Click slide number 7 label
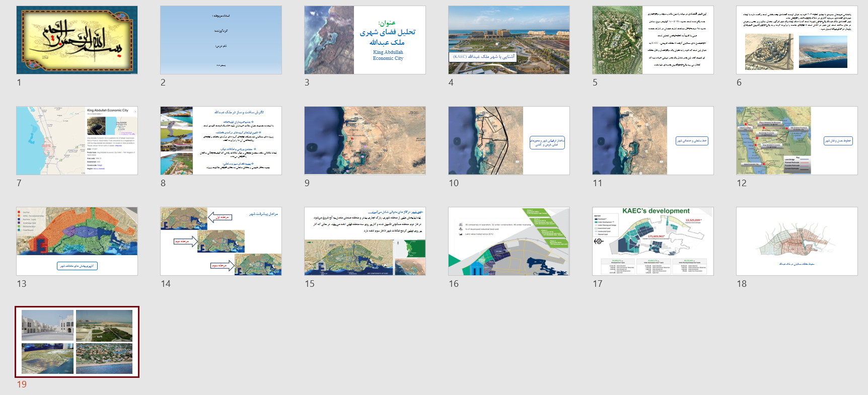Image resolution: width=868 pixels, height=395 pixels. (x=19, y=183)
